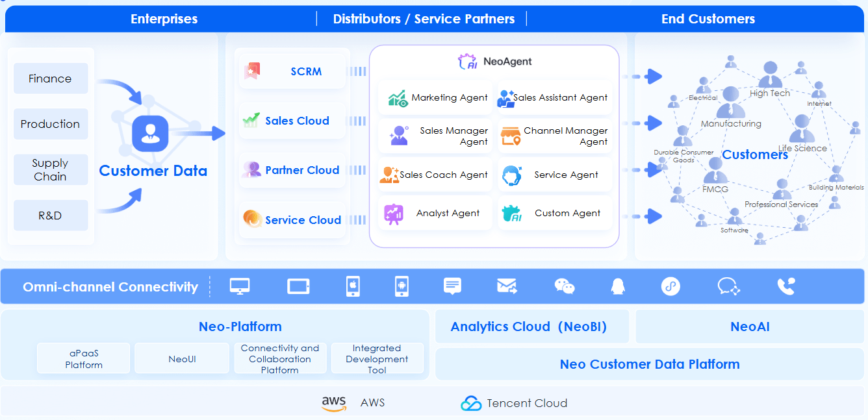Click the Internet label
This screenshot has width=868, height=420.
pos(819,103)
